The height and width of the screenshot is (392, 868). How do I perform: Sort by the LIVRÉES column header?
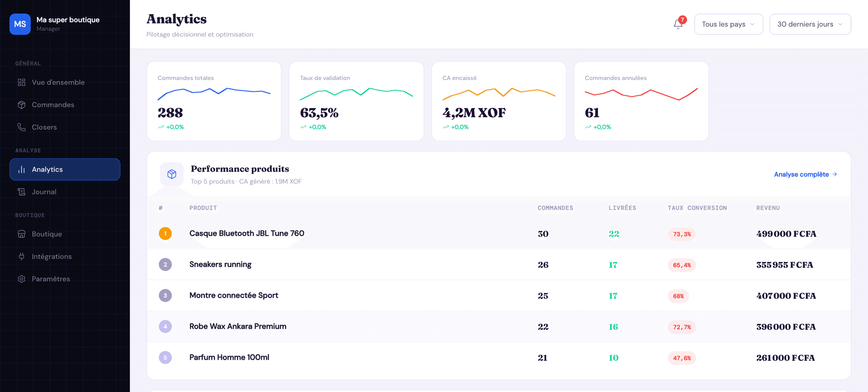622,208
